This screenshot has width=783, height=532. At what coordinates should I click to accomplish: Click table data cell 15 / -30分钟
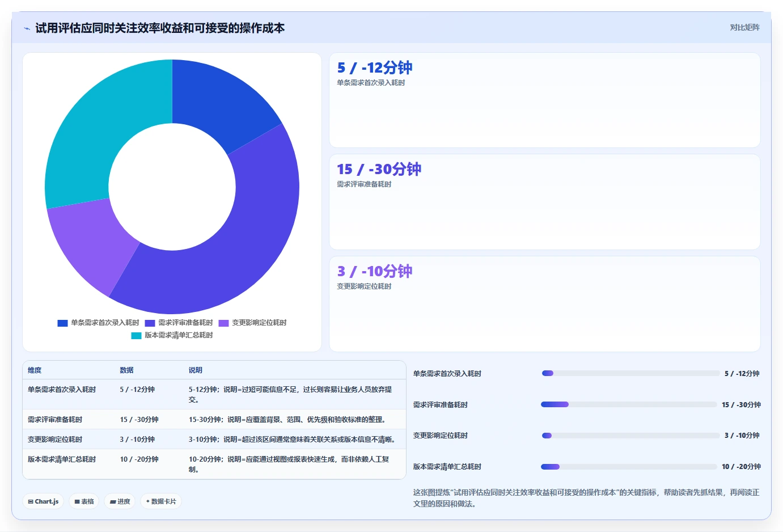point(139,420)
